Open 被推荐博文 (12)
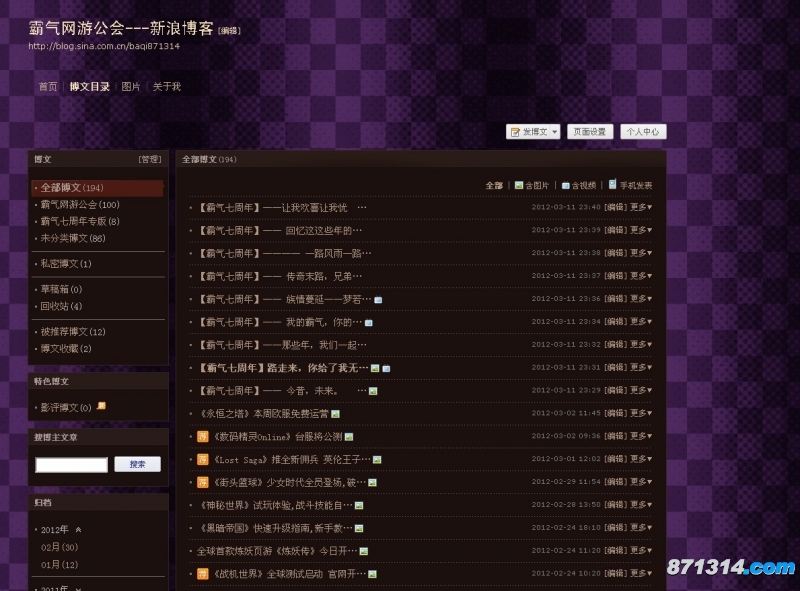Screen dimensions: 800x591 coord(73,332)
